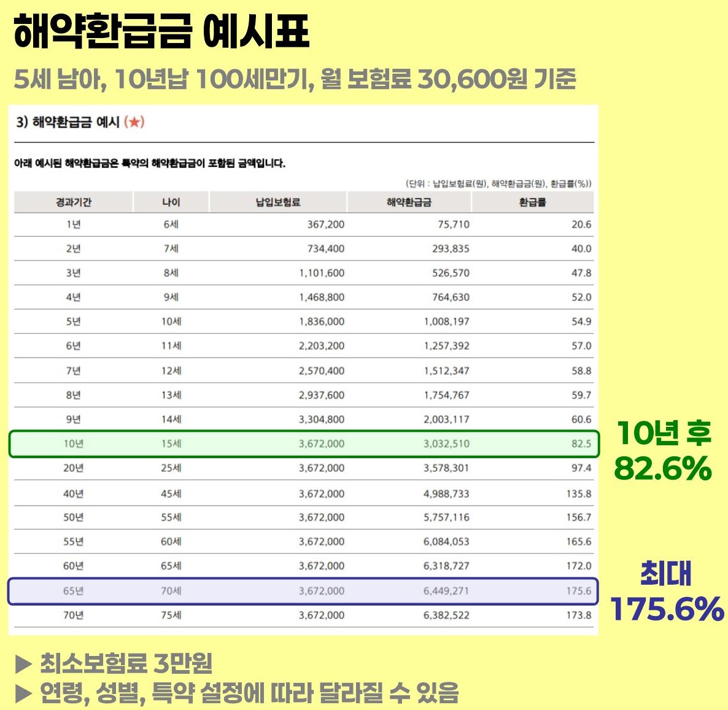Click premium 1,836,000 in 5년 row
Image resolution: width=728 pixels, height=710 pixels.
[x=322, y=322]
